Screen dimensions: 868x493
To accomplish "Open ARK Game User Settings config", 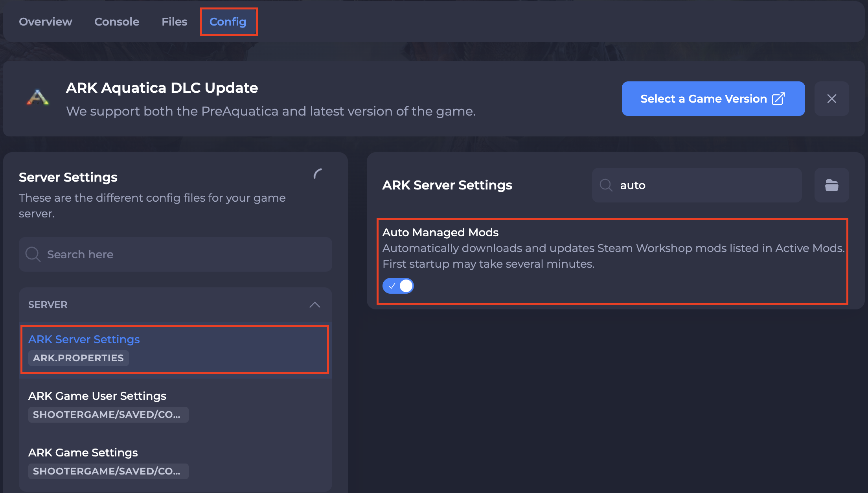I will point(175,406).
